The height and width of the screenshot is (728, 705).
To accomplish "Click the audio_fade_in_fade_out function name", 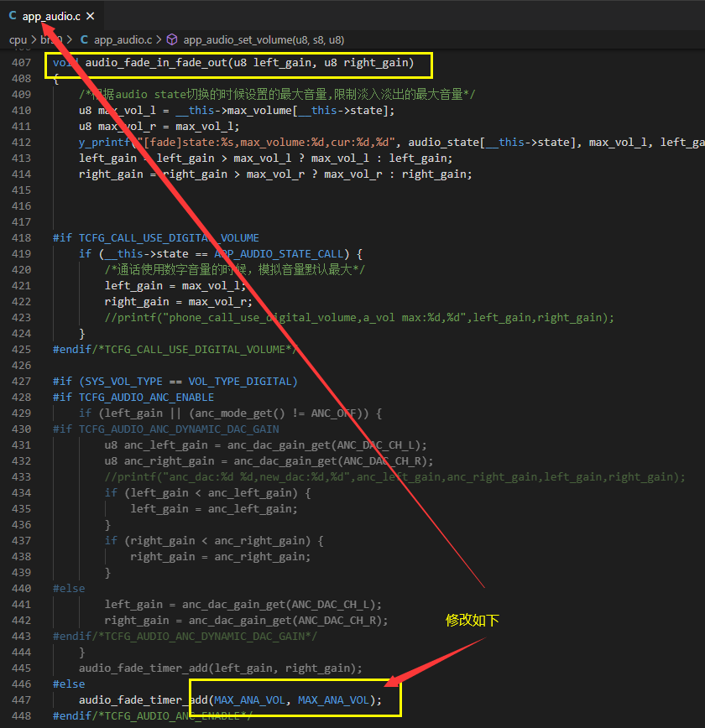I will pyautogui.click(x=156, y=63).
